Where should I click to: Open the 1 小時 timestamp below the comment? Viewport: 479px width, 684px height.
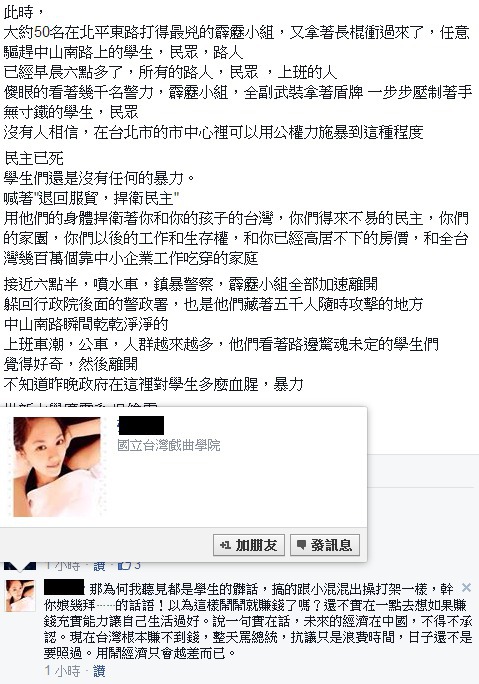(x=62, y=671)
